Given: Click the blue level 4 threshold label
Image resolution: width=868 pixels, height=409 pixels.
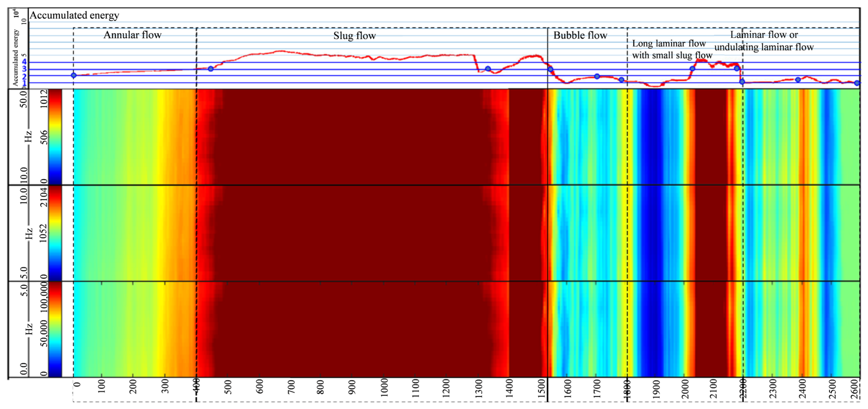Looking at the screenshot, I should pos(24,62).
